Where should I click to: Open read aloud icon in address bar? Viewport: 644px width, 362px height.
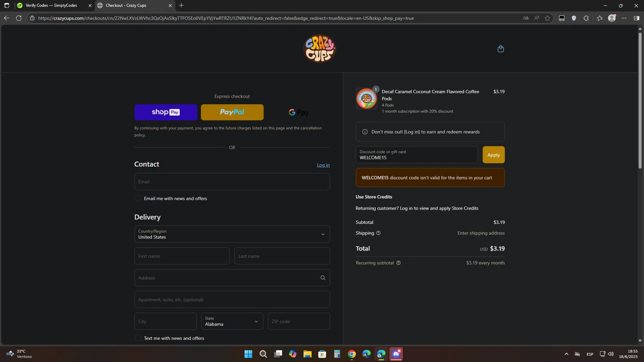click(x=537, y=18)
